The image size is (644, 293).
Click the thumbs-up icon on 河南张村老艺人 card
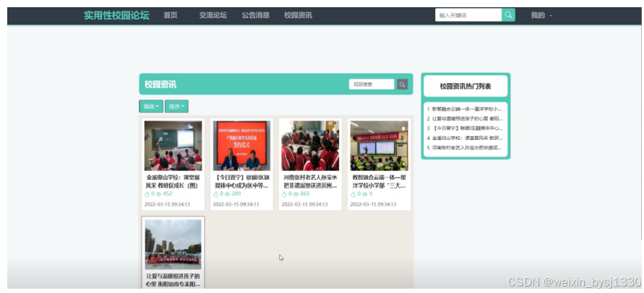(x=284, y=193)
